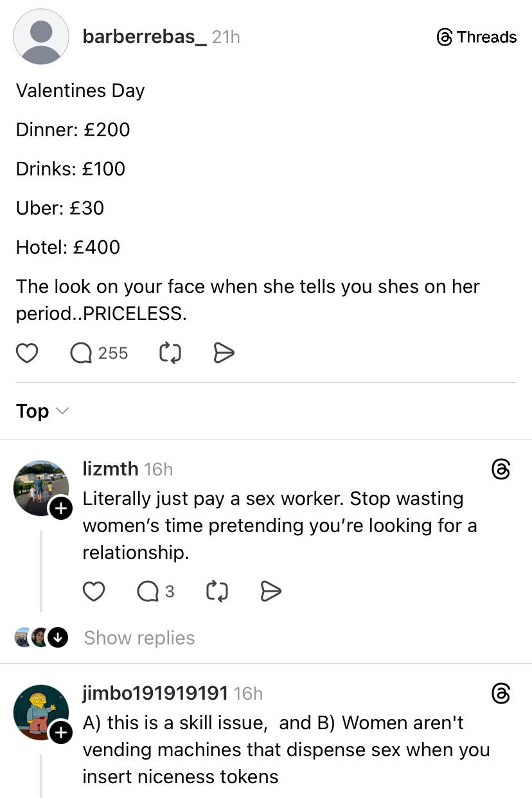This screenshot has height=798, width=532.
Task: Open jimbo191919191 profile from username
Action: point(155,693)
